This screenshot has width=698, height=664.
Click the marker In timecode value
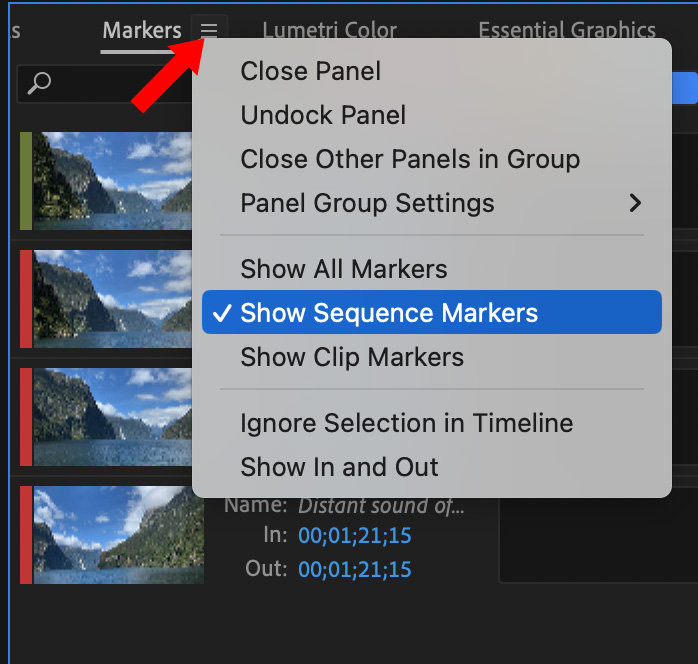[354, 536]
